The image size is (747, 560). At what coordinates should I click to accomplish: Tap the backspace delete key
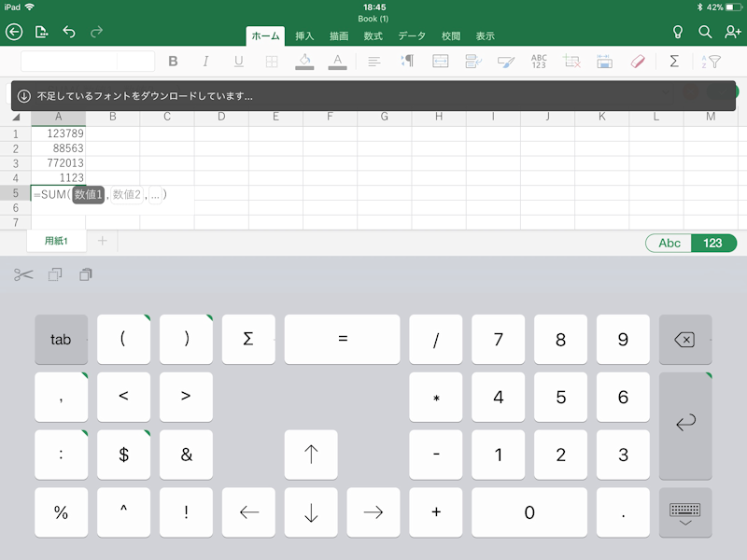pos(685,340)
